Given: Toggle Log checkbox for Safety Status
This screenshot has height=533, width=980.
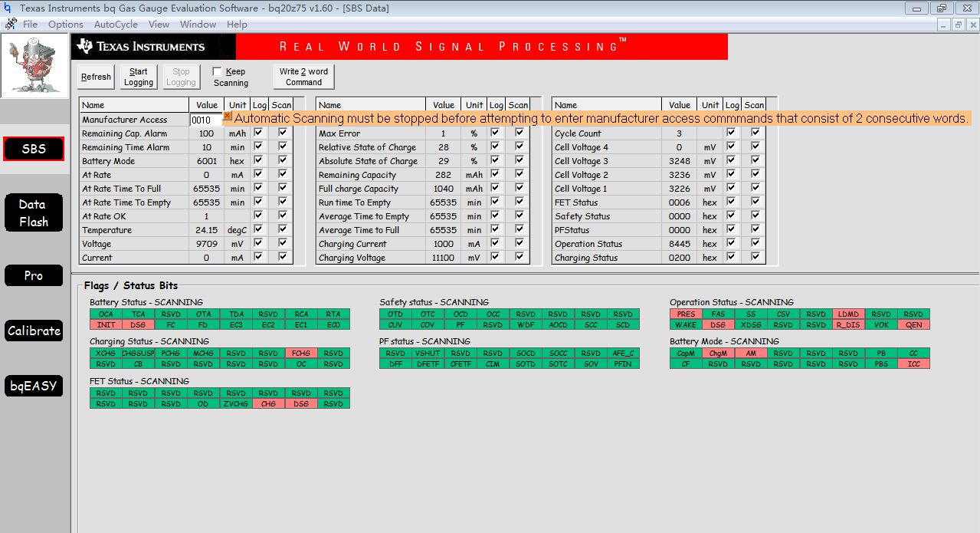Looking at the screenshot, I should (x=732, y=216).
